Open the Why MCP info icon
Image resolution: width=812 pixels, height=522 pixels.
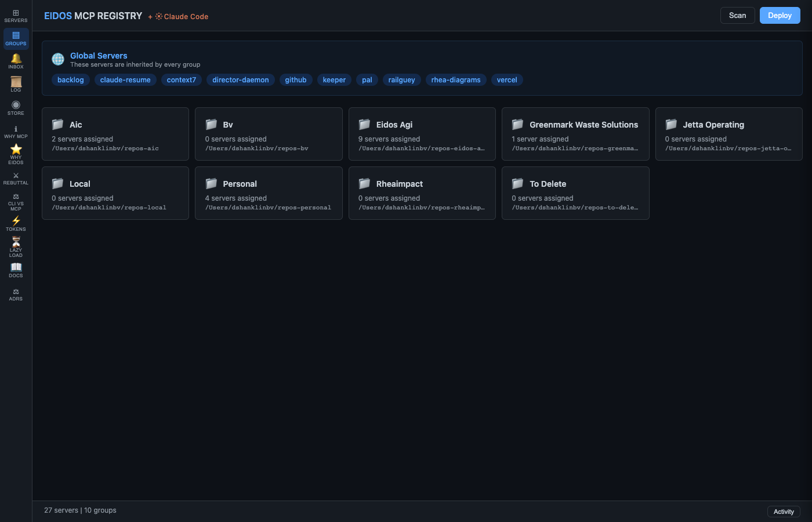(16, 129)
